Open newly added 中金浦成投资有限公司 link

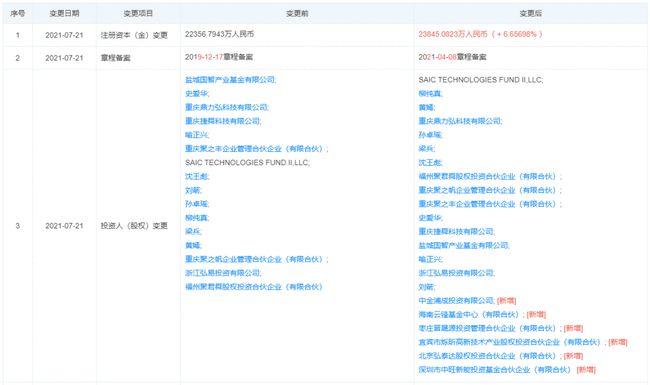(456, 300)
